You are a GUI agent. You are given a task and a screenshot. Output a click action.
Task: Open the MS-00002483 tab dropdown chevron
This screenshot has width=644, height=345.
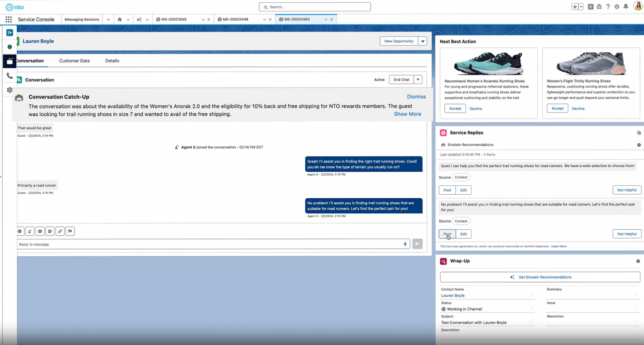(x=326, y=19)
